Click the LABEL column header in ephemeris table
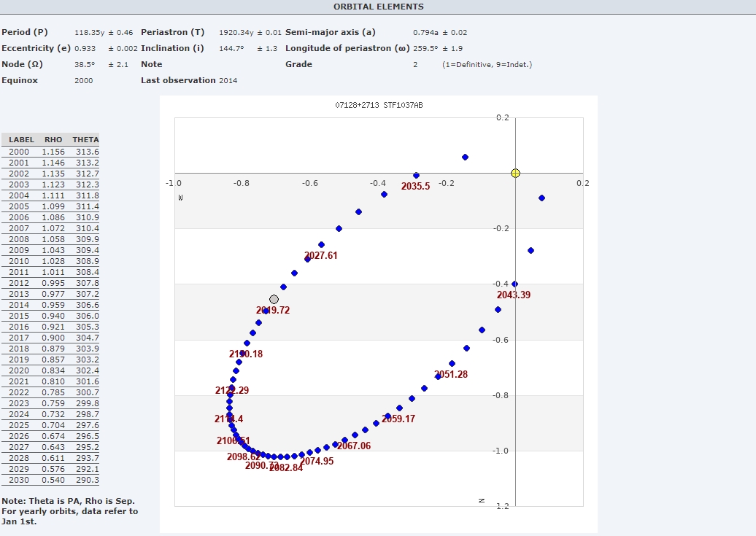756x536 pixels. 22,139
